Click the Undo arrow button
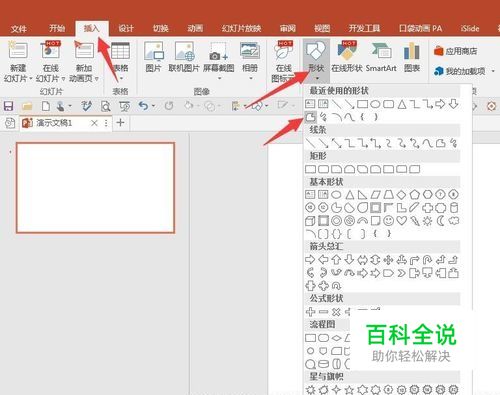Screen dimensions: 500x395 click(143, 106)
